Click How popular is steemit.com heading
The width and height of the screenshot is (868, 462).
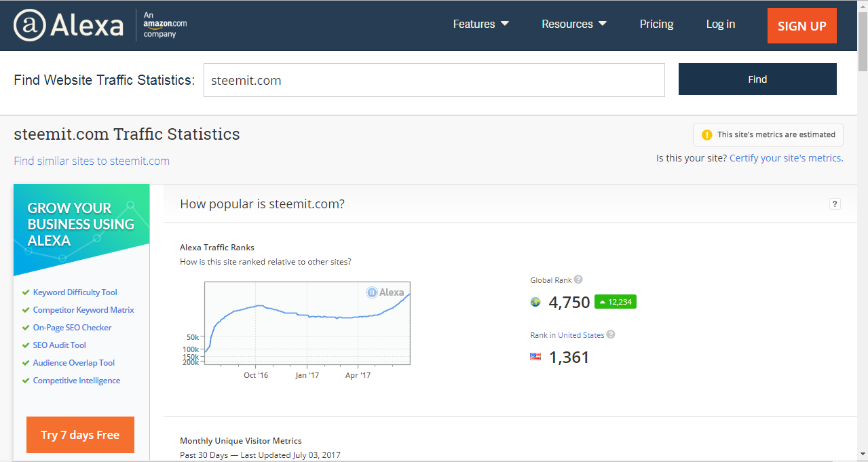coord(262,204)
